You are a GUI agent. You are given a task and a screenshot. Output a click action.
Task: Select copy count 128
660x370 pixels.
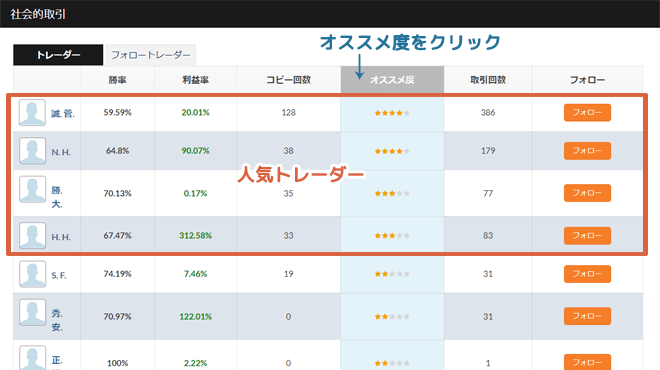(288, 112)
